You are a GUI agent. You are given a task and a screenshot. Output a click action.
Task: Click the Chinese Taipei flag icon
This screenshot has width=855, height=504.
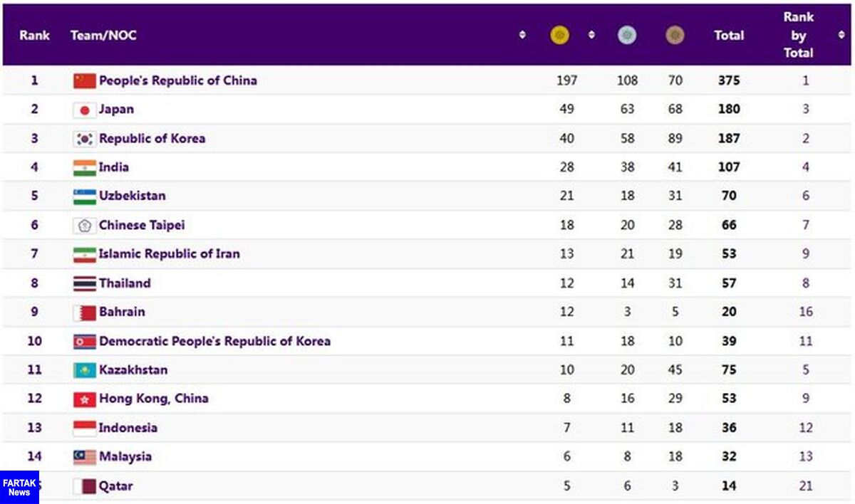pos(84,225)
